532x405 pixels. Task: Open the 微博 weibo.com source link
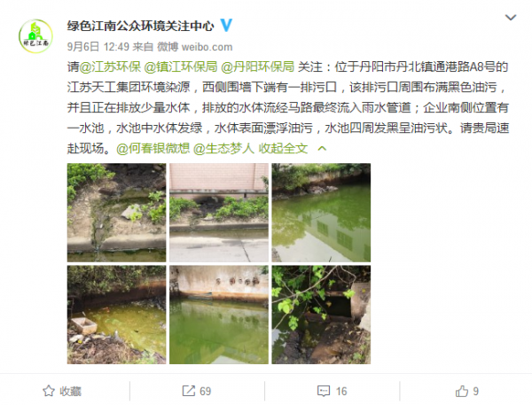pos(195,46)
